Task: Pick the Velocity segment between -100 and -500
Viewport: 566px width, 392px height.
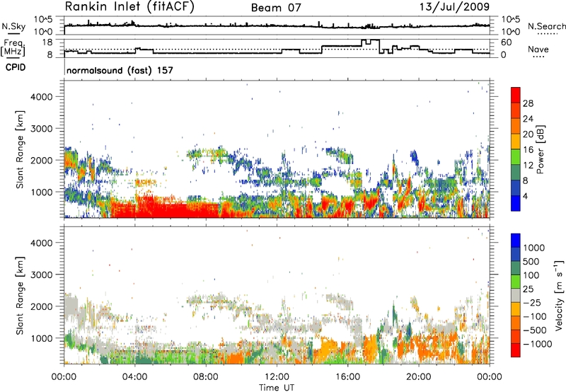Action: (x=516, y=323)
